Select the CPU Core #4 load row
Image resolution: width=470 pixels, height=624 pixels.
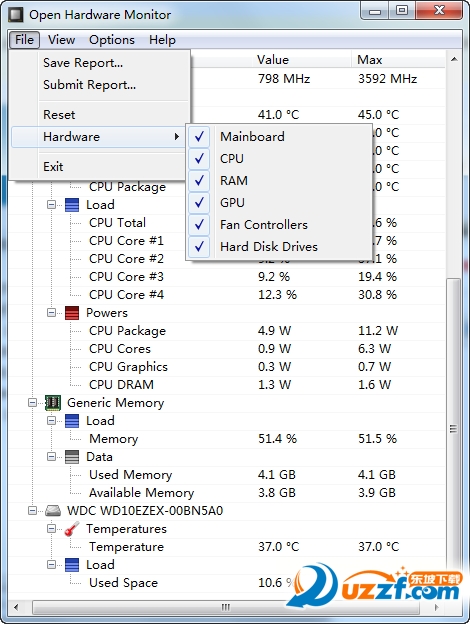tap(227, 295)
